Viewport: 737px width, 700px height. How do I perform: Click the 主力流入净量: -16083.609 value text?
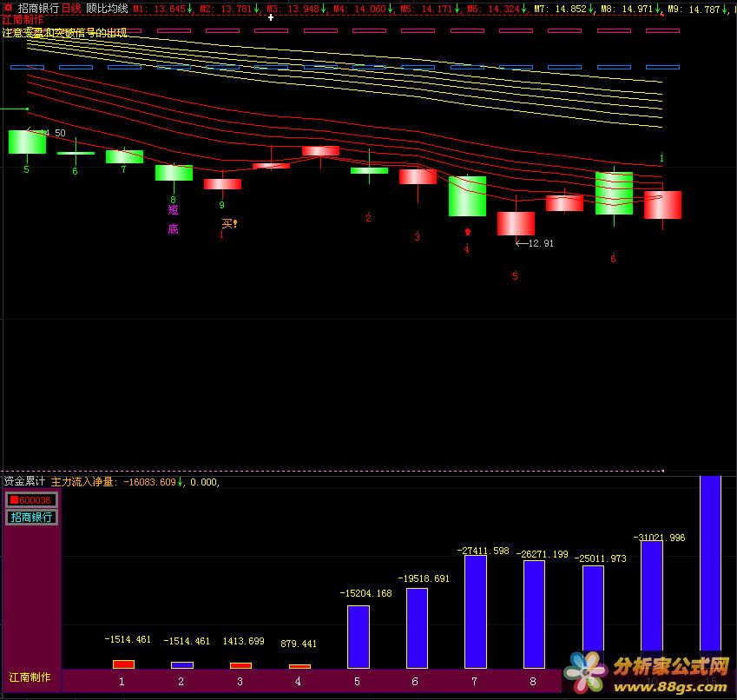tap(113, 482)
